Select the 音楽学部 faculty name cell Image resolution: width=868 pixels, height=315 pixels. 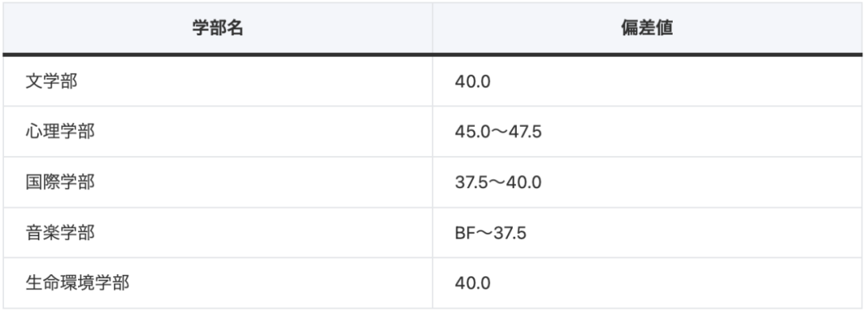(x=218, y=232)
